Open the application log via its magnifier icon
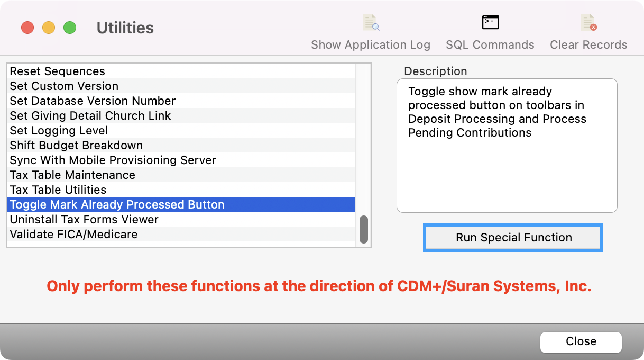This screenshot has height=360, width=644. pos(370,22)
